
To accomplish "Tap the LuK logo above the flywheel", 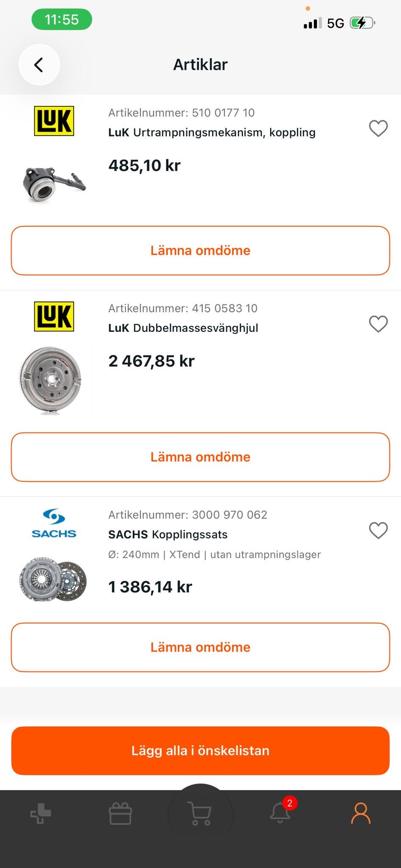I will 54,316.
